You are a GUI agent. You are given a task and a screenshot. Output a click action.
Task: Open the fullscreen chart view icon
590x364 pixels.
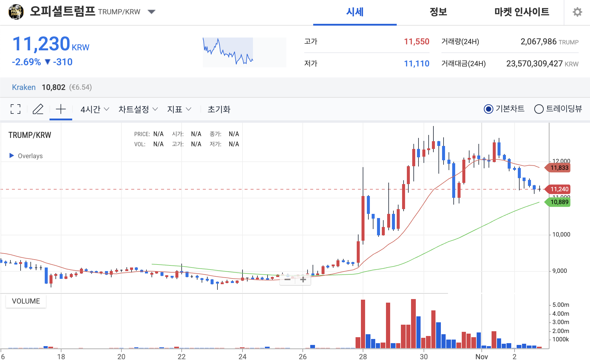click(15, 109)
